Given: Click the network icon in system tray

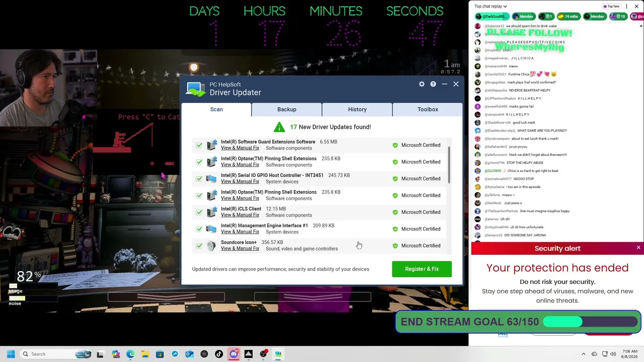Looking at the screenshot, I should [605, 354].
